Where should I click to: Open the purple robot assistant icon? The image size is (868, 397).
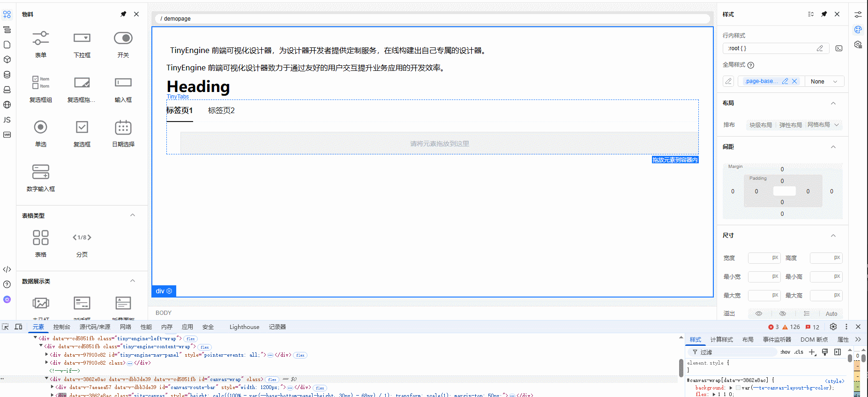(7, 299)
